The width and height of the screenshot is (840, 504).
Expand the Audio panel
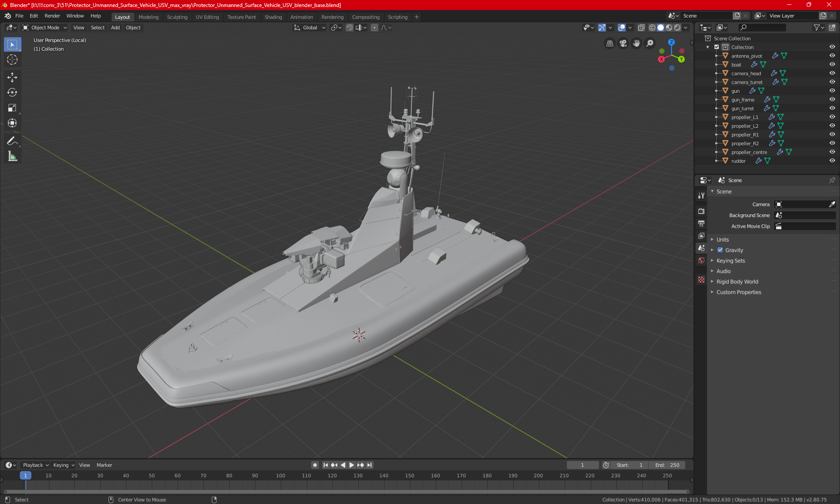point(723,271)
